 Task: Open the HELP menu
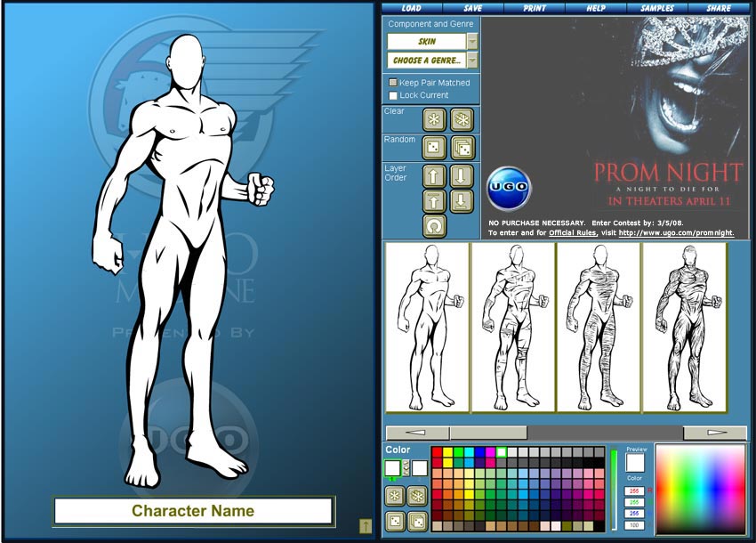[x=596, y=8]
